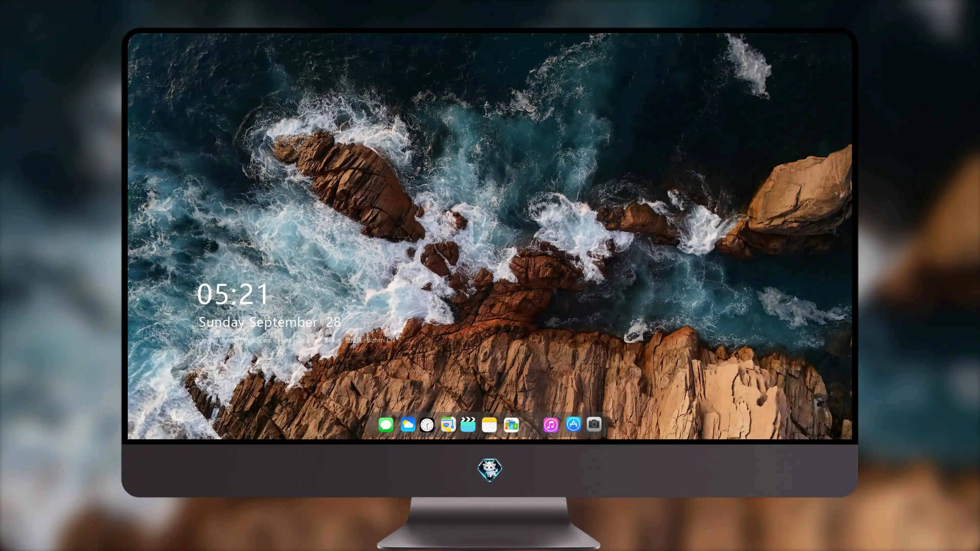
Task: Open the Maps dock icon
Action: [448, 424]
